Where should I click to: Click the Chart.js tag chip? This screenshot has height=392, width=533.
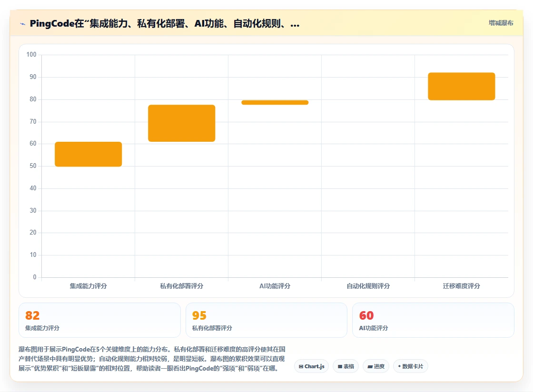pyautogui.click(x=311, y=366)
